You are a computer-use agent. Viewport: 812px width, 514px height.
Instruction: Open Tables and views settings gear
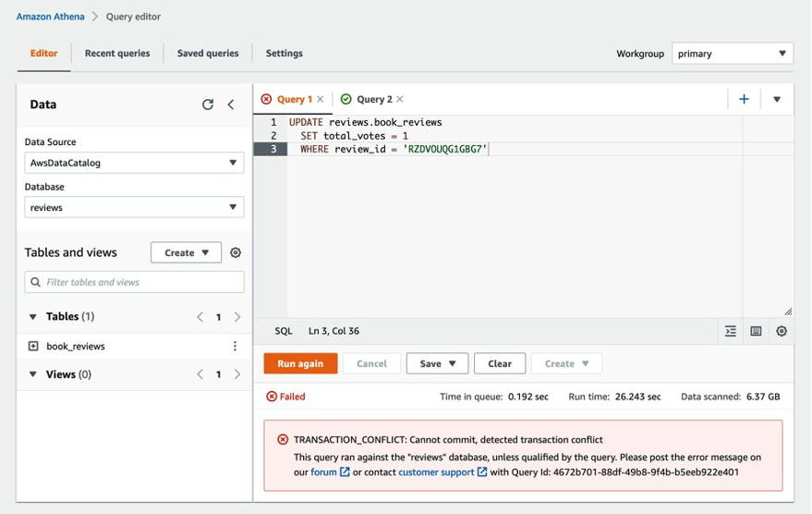(236, 252)
